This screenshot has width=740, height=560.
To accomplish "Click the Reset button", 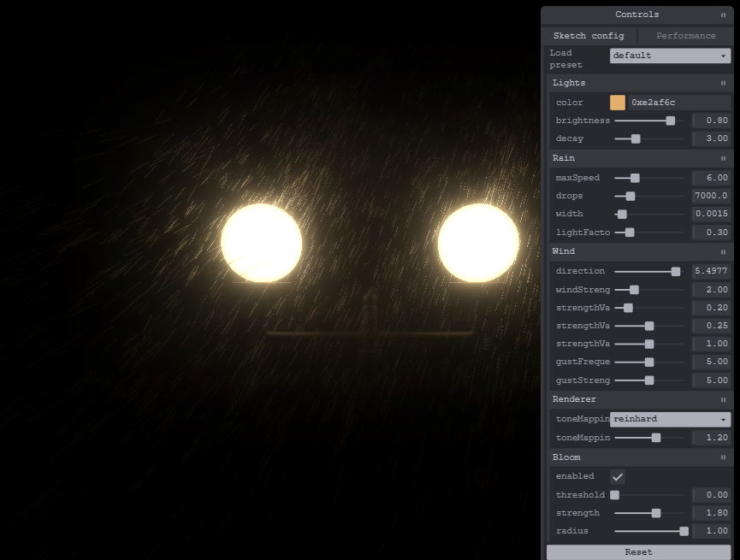I will tap(638, 552).
